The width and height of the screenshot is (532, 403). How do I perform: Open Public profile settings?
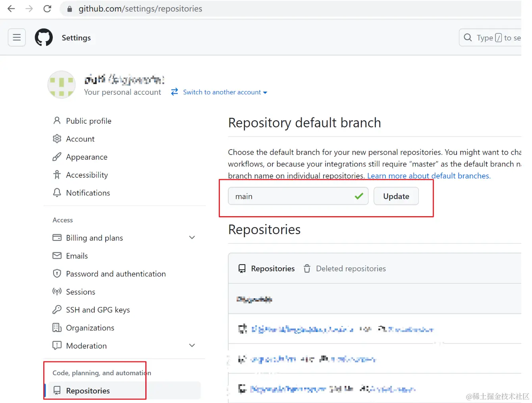tap(89, 121)
